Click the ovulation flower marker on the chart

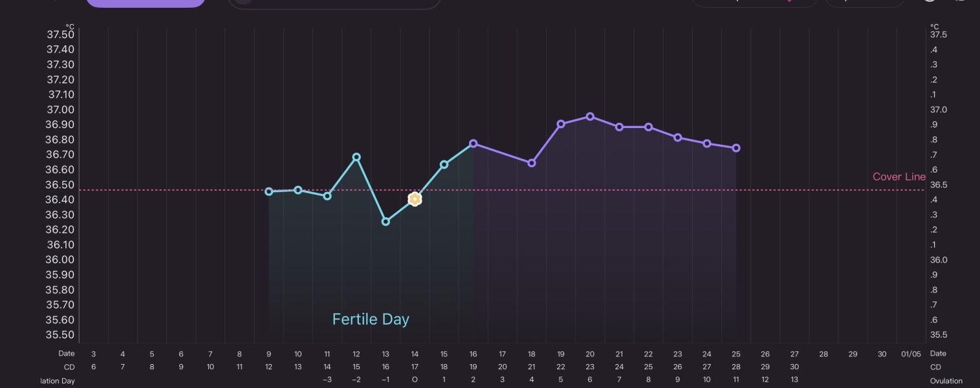point(414,199)
